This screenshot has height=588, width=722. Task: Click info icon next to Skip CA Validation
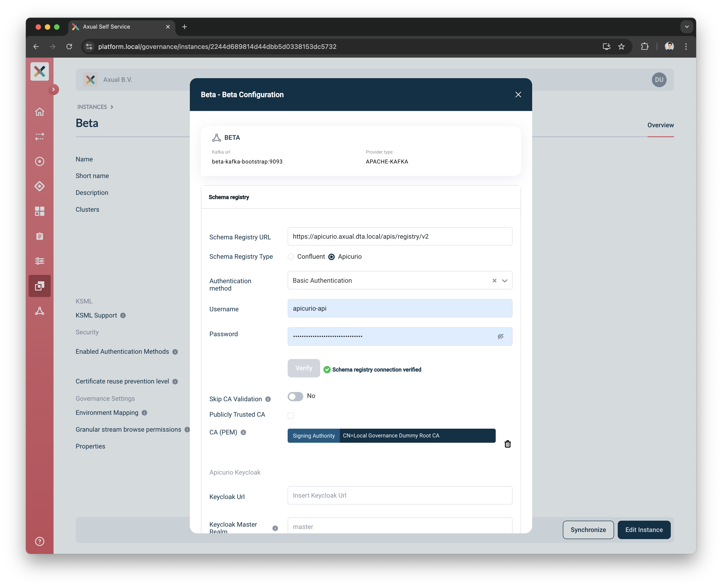[x=268, y=399]
